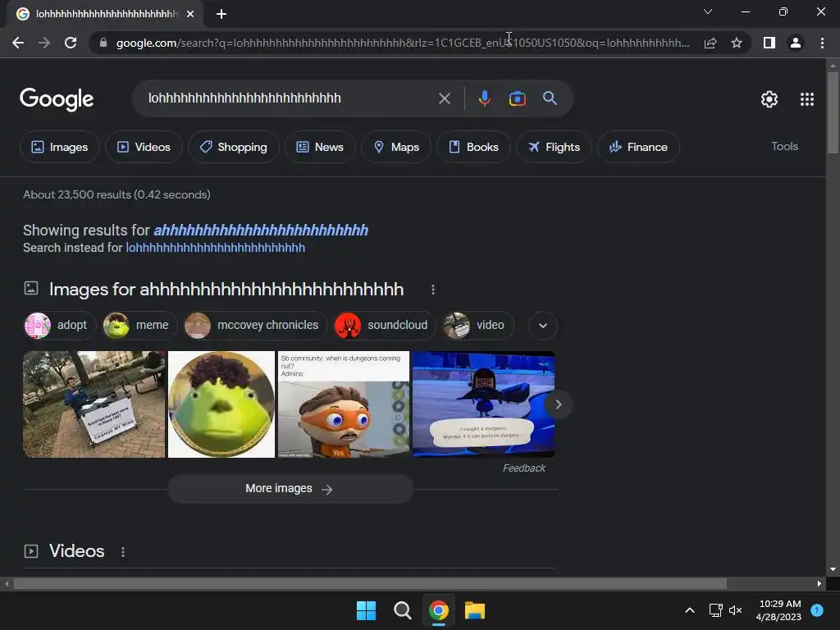Open tab search chevron in title bar
Viewport: 840px width, 630px height.
[x=708, y=11]
